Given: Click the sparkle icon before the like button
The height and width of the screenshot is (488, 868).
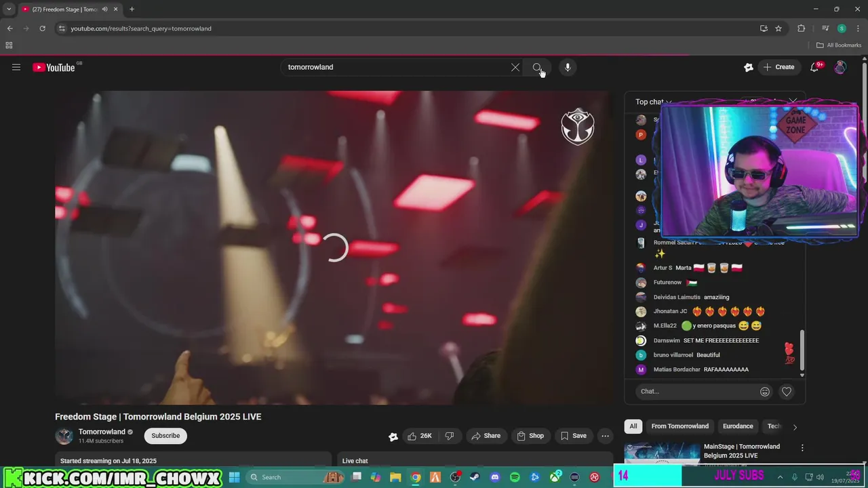Looking at the screenshot, I should (393, 436).
